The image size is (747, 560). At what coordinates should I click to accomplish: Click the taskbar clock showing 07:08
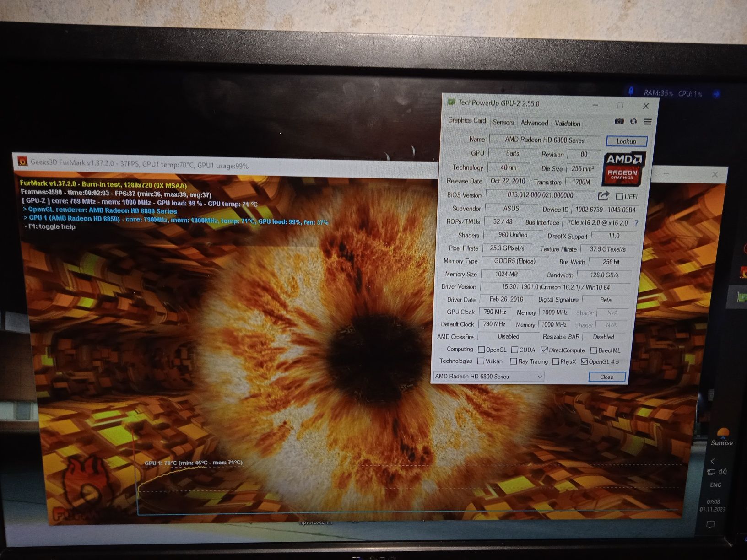(x=713, y=505)
